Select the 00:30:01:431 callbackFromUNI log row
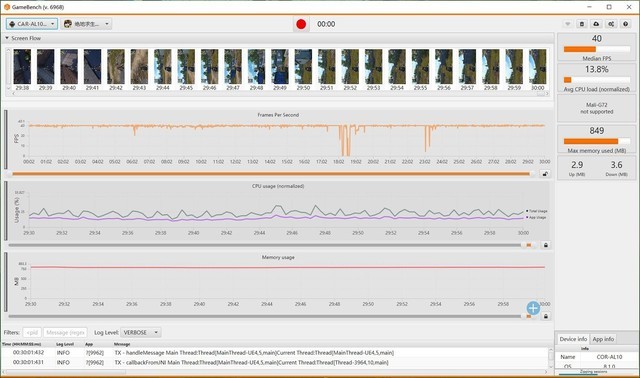The width and height of the screenshot is (640, 378). point(276,362)
